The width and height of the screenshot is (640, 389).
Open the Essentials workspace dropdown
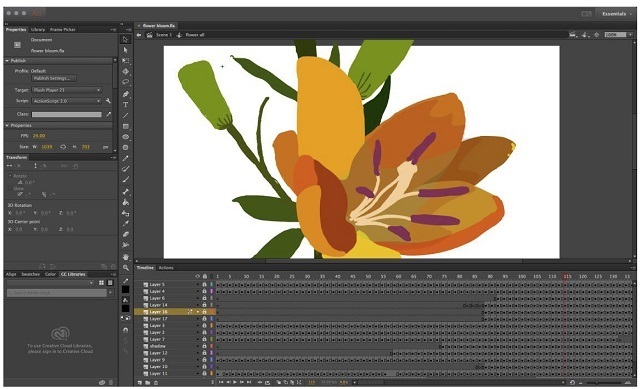(x=617, y=14)
